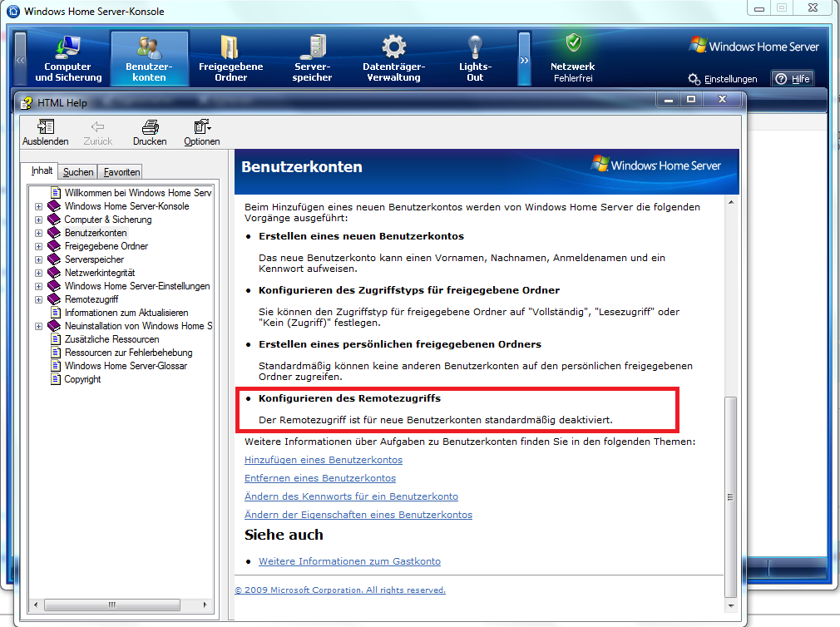Screen dimensions: 840x627
Task: Switch to the Favoriten tab
Action: pos(121,172)
